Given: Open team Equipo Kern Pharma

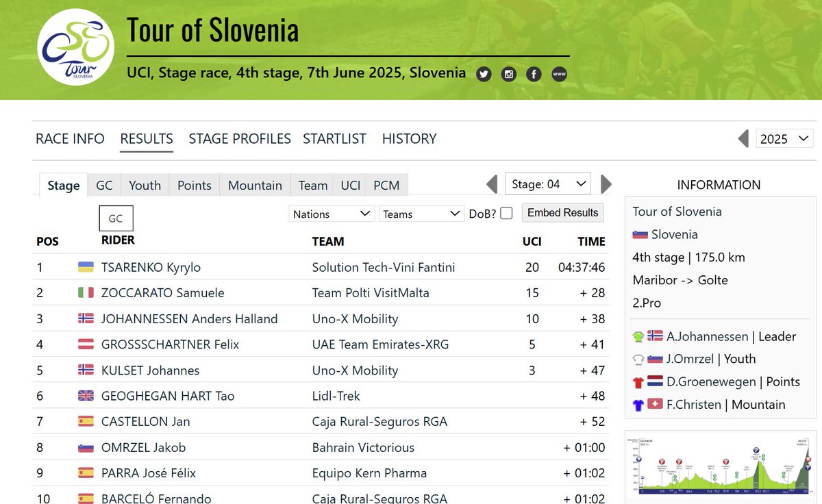Looking at the screenshot, I should coord(369,473).
